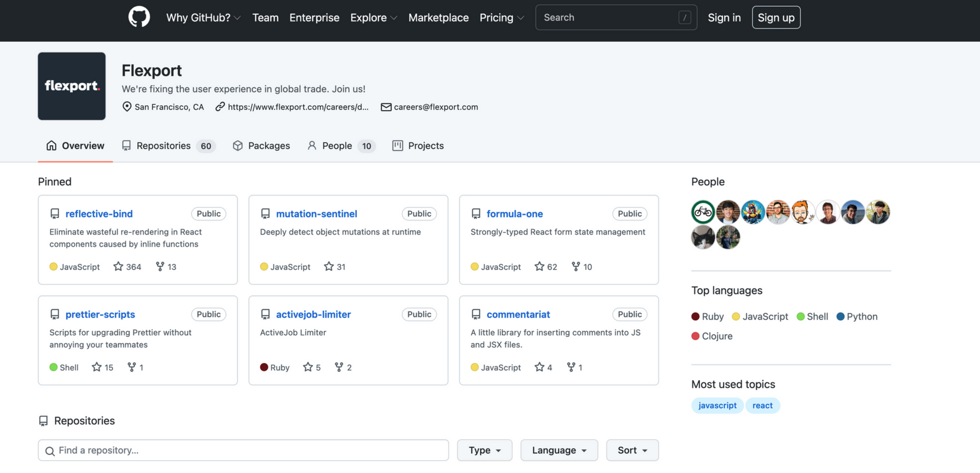
Task: Open the activejob-limiter repository
Action: pyautogui.click(x=314, y=314)
